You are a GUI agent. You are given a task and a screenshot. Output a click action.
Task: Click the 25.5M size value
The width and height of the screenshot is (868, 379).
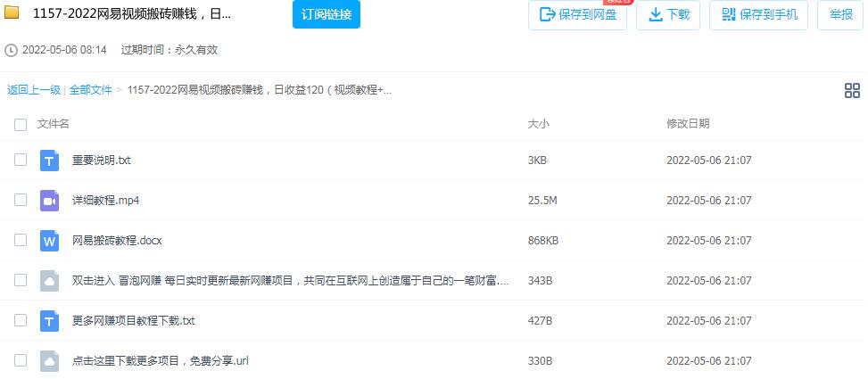point(542,201)
